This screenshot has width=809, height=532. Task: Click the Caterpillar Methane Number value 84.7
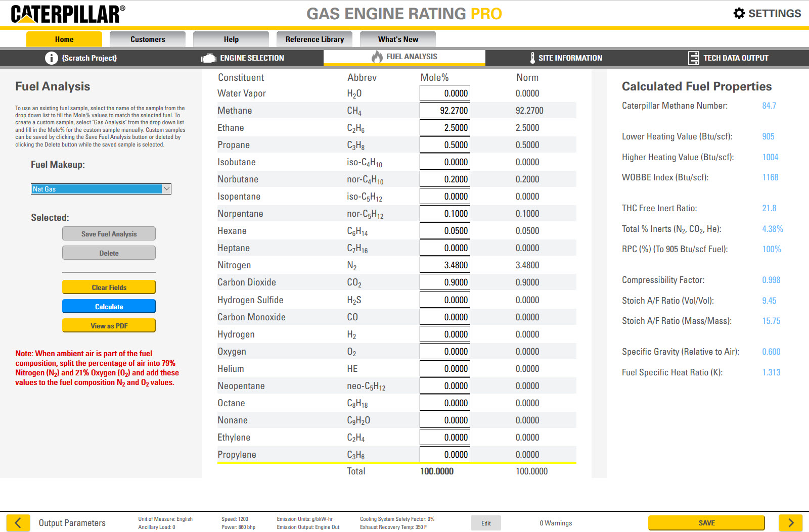tap(769, 106)
